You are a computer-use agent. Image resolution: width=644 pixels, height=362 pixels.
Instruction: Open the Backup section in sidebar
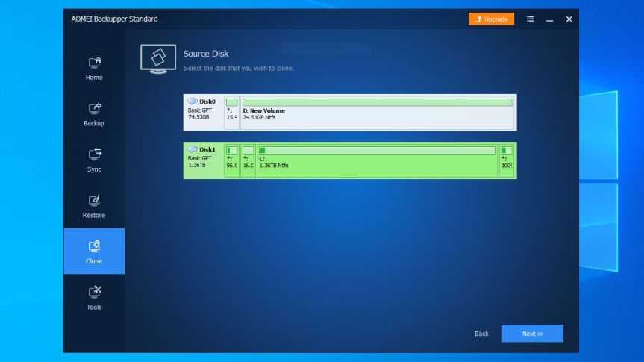point(94,114)
